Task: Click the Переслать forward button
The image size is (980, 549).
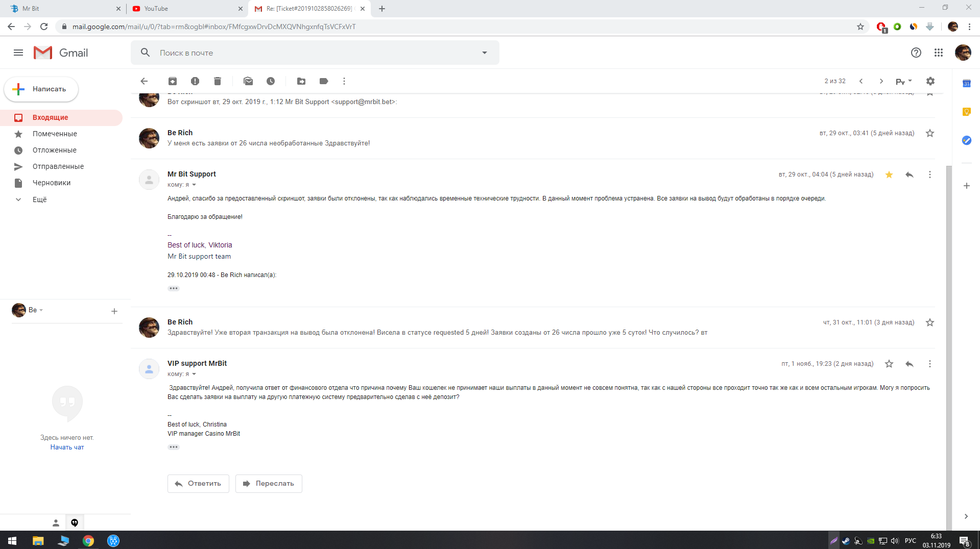Action: point(269,484)
